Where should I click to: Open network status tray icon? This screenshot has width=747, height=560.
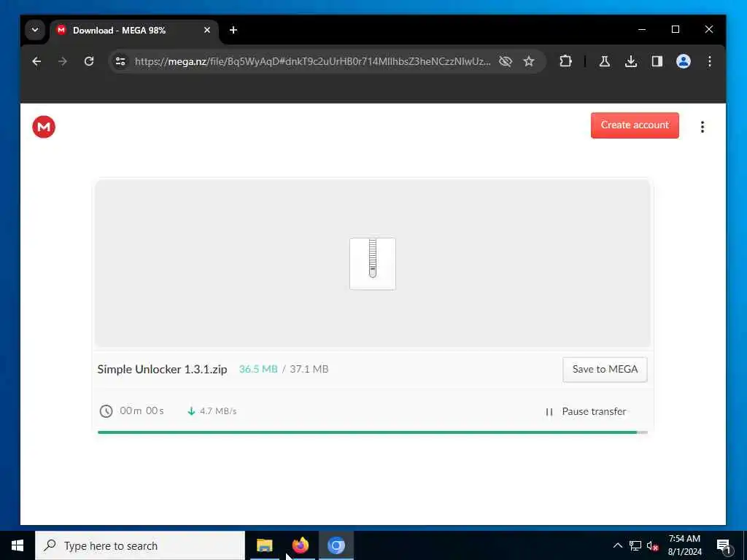[635, 545]
